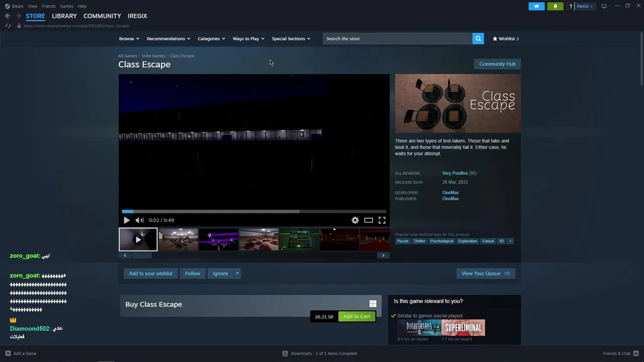Open the View menu
644x362 pixels.
point(33,6)
